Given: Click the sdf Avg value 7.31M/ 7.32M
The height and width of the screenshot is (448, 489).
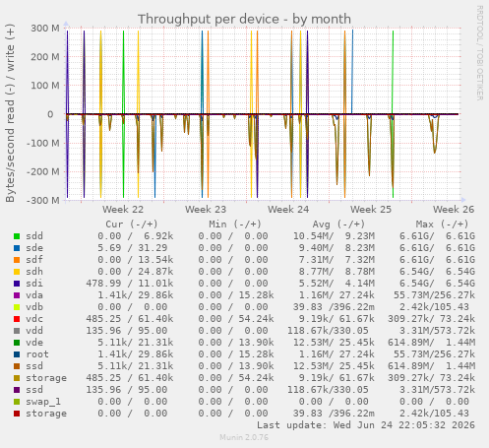Looking at the screenshot, I should coord(336,260).
